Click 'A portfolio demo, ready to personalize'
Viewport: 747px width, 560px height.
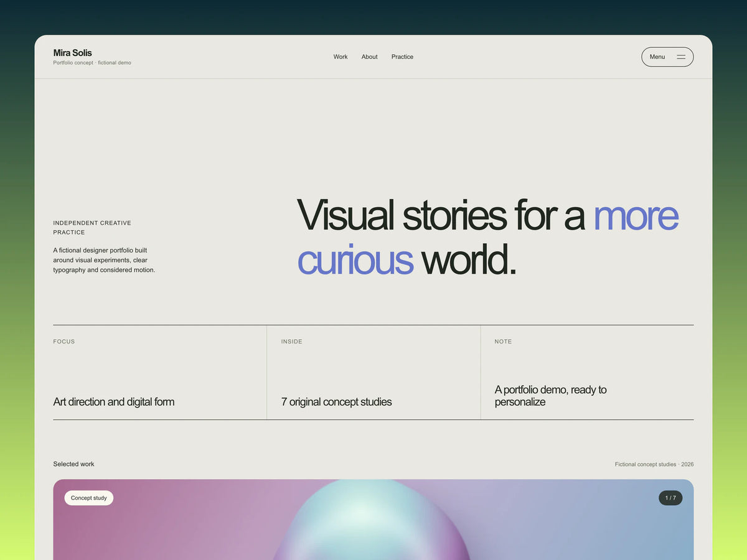click(x=550, y=396)
